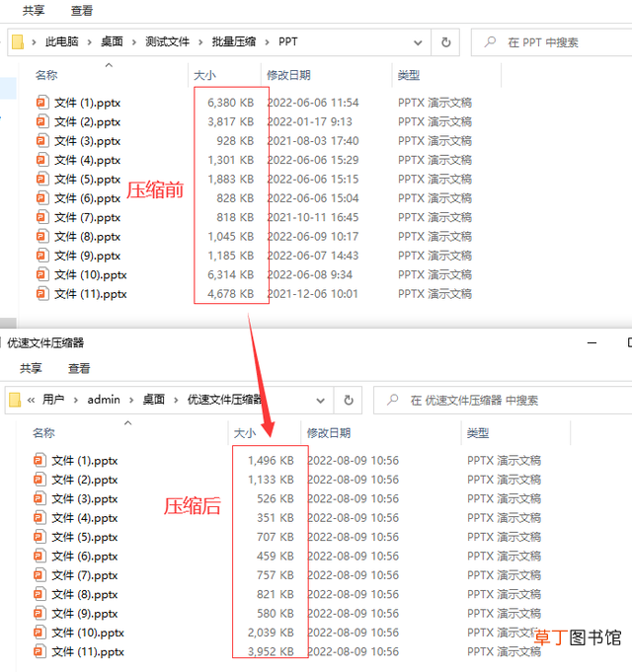This screenshot has height=672, width=632.
Task: Go to 此电脑 in breadcrumb
Action: tap(62, 41)
